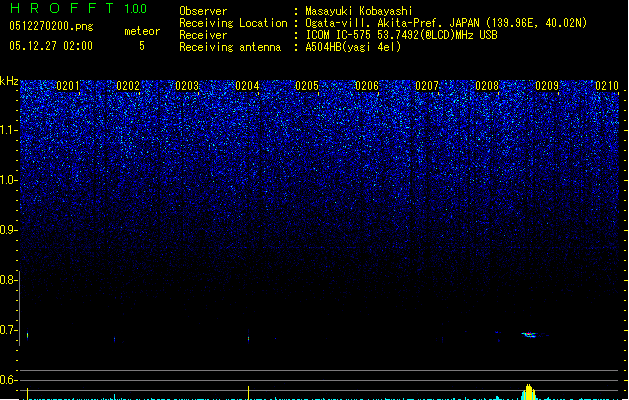Click the kHz axis unit label
Viewport: 629px width, 400px height.
click(9, 81)
